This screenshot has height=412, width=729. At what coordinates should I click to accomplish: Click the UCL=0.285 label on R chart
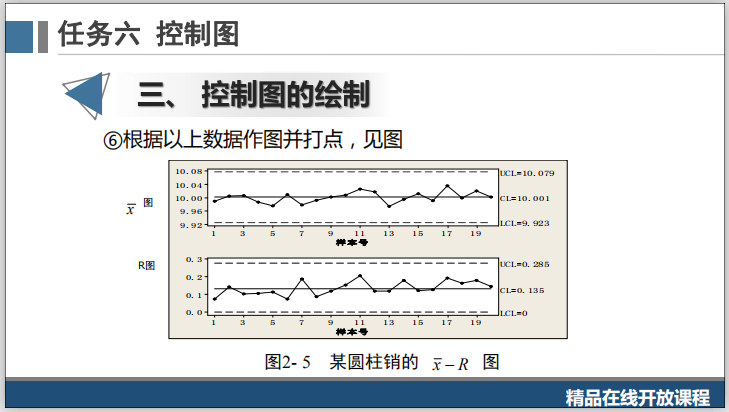point(524,264)
